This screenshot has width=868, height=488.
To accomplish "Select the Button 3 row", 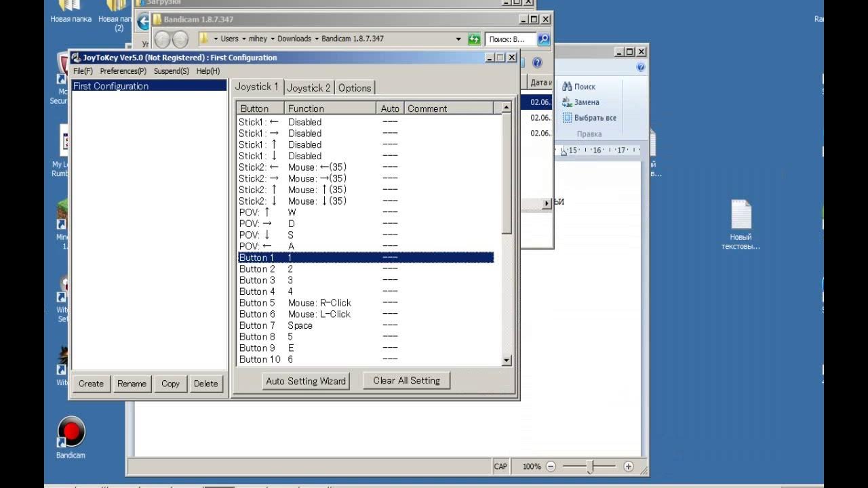I will point(366,280).
